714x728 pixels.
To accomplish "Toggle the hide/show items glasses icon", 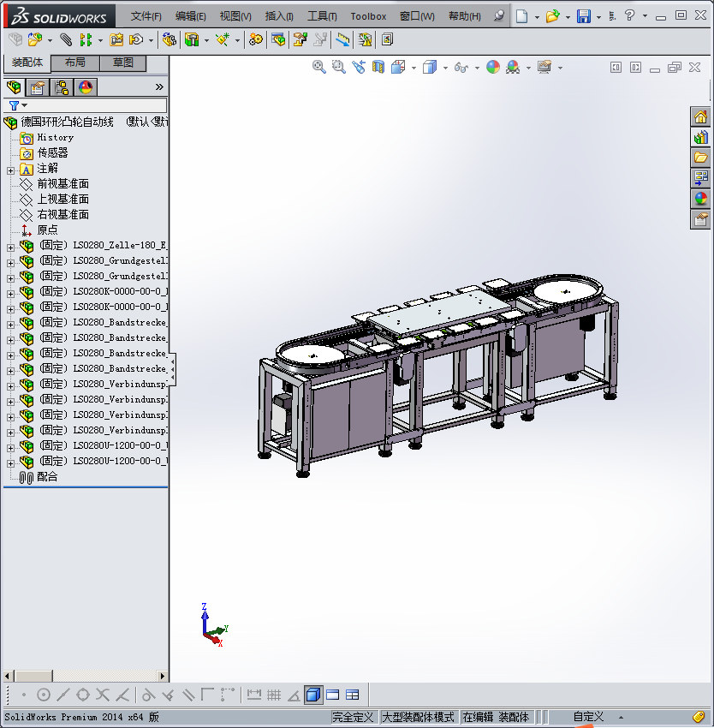I will pyautogui.click(x=461, y=67).
